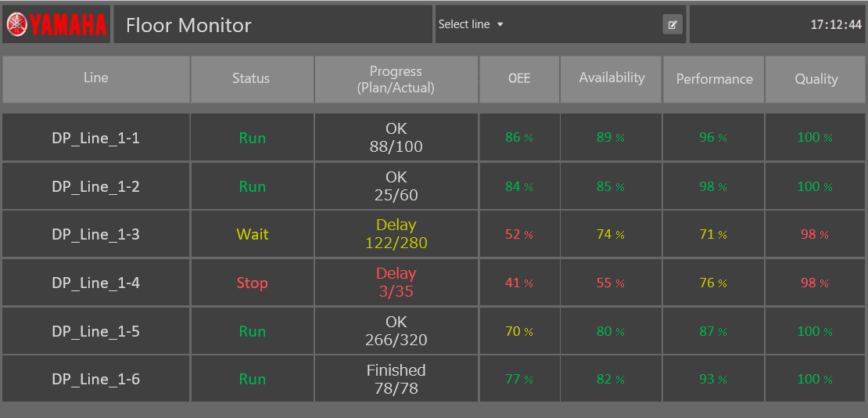Open the Select line dropdown

tap(472, 24)
